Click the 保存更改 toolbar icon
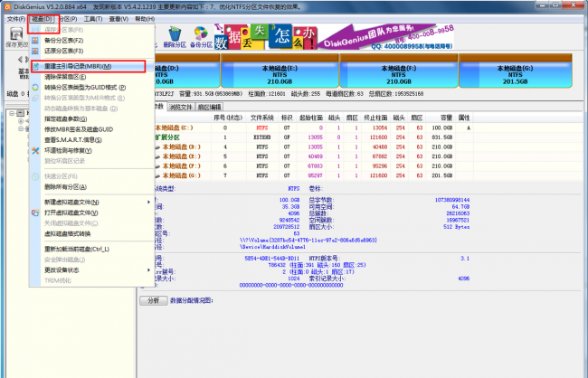Image resolution: width=588 pixels, height=378 pixels. pos(16,34)
